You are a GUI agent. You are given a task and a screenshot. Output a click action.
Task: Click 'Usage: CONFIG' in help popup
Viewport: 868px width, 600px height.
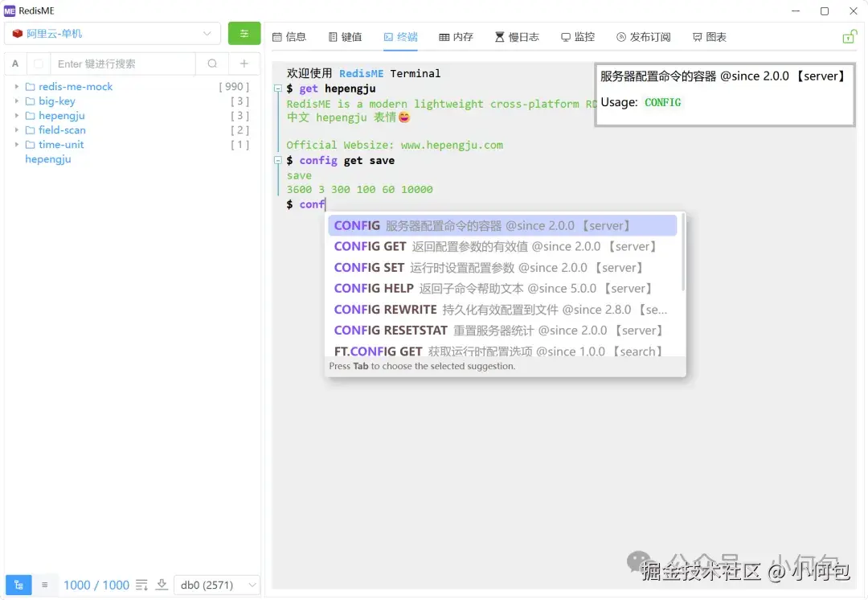[x=641, y=102]
